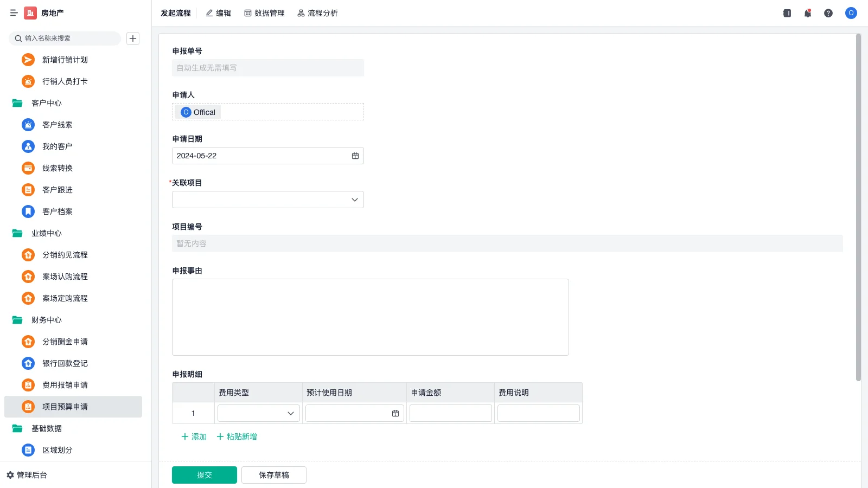The width and height of the screenshot is (868, 488).
Task: Click the 银行回款登记 icon
Action: tap(28, 363)
